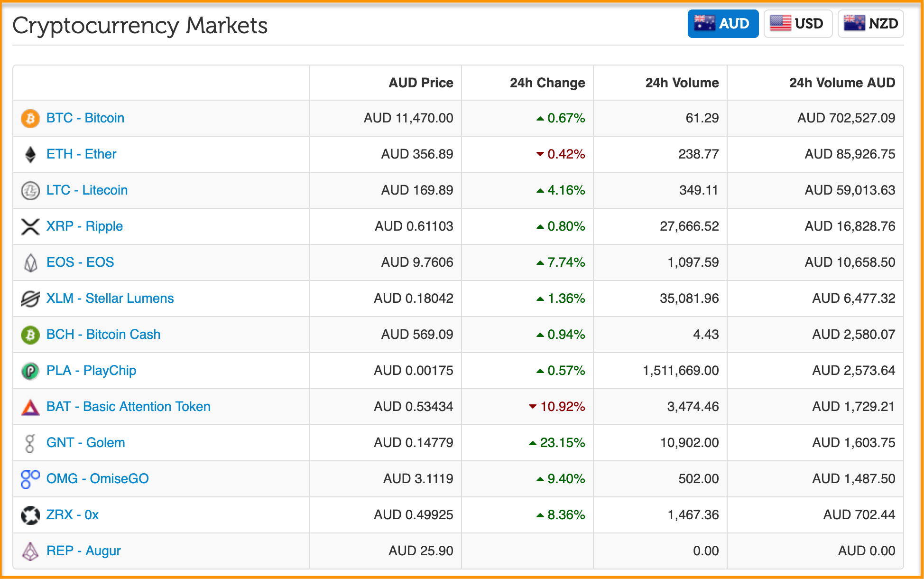
Task: Click the Basic Attention Token triangle icon
Action: 30,407
